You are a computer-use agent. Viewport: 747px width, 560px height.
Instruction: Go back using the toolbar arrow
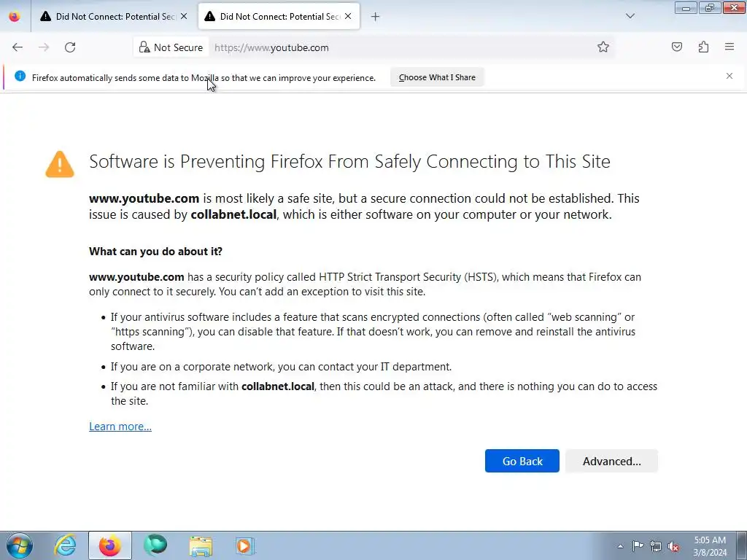click(x=18, y=47)
